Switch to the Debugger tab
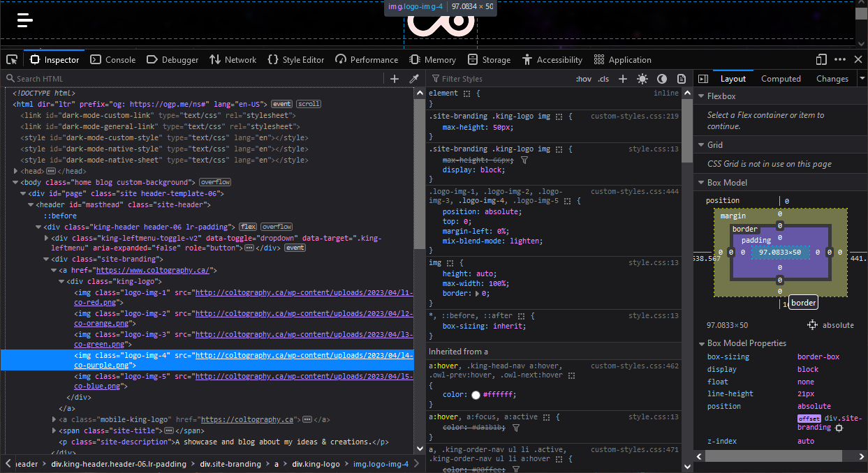Screen dimensions: 868x473 [x=172, y=60]
